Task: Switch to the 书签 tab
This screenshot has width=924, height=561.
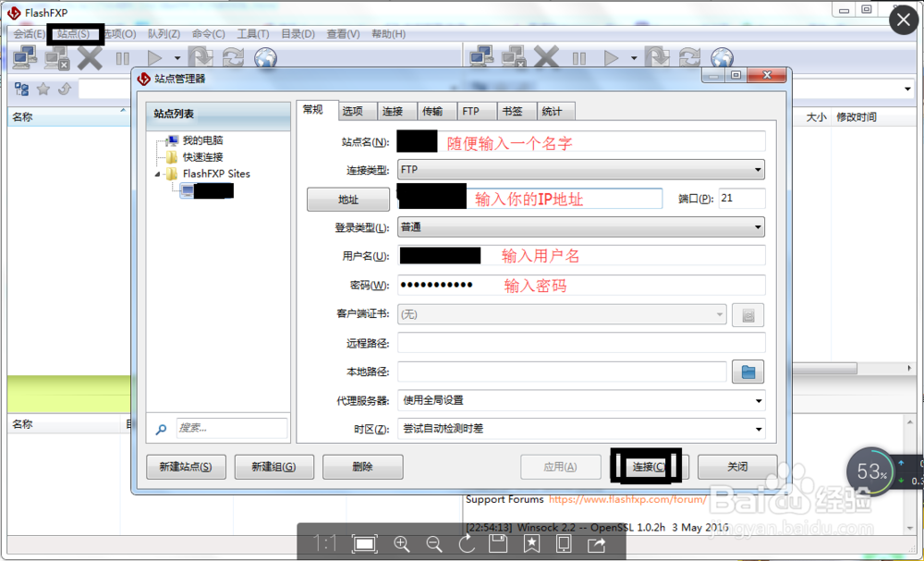Action: pos(517,111)
